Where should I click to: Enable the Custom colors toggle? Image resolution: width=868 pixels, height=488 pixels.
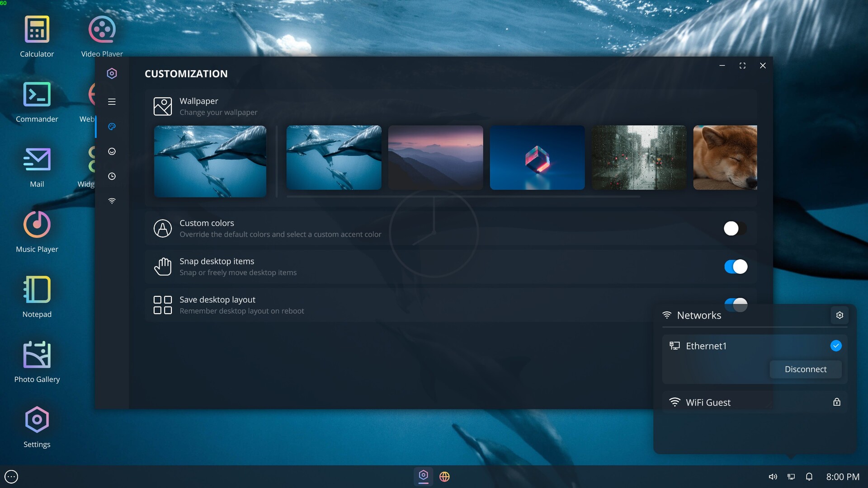click(735, 229)
